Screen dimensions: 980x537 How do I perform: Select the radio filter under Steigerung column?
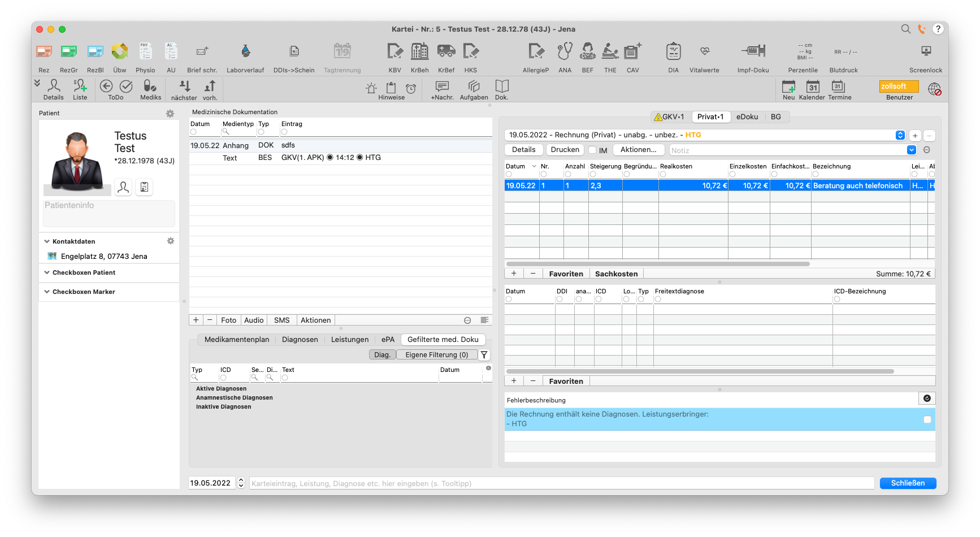pyautogui.click(x=593, y=174)
